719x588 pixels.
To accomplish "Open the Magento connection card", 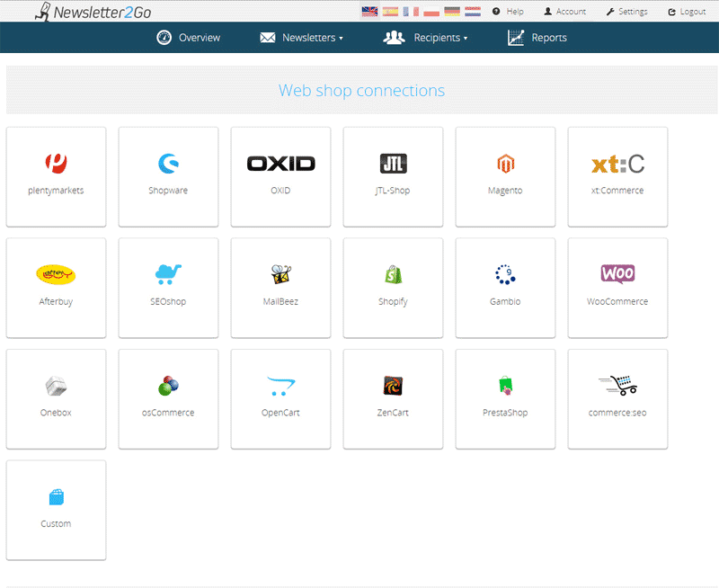I will (505, 176).
